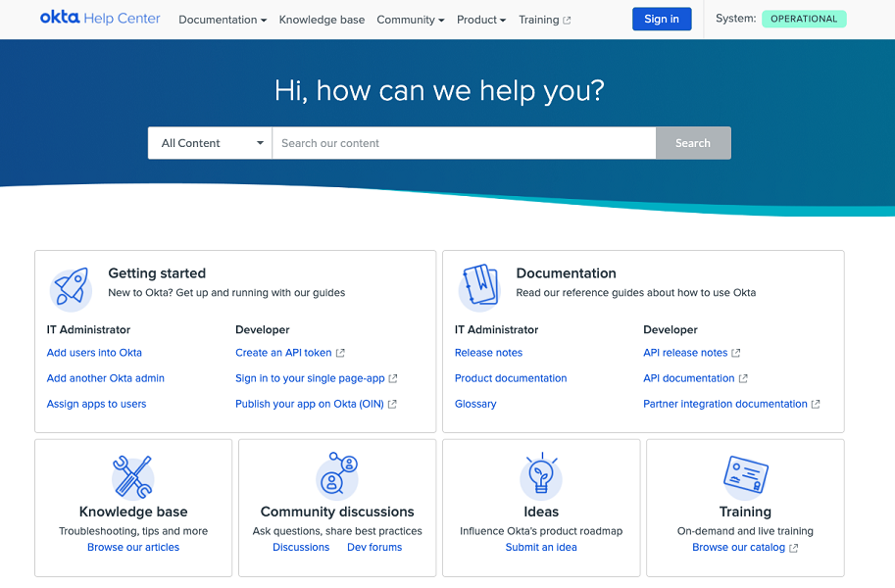This screenshot has width=895, height=588.
Task: Click "Influence Okta's product roadmap" text
Action: pyautogui.click(x=541, y=531)
